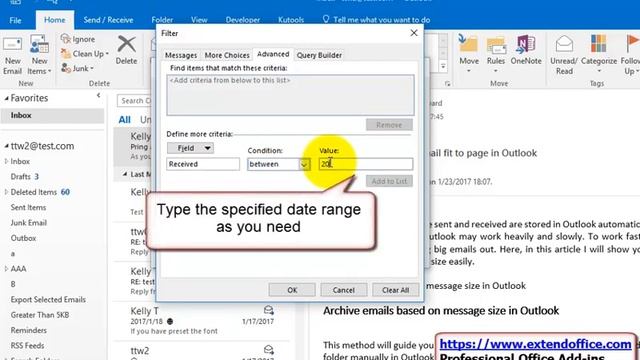Click the Clear All button
The width and height of the screenshot is (640, 360).
396,290
